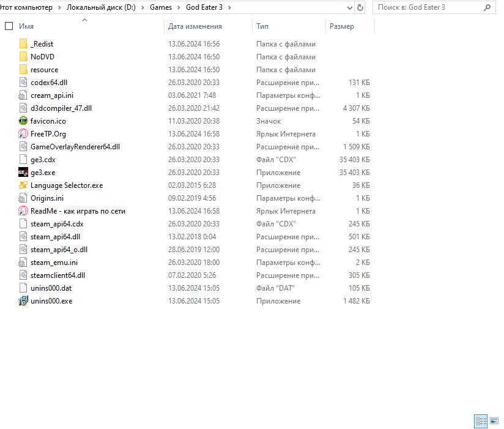Select the steamclient64.dll file name
Image resolution: width=504 pixels, height=429 pixels.
click(58, 275)
